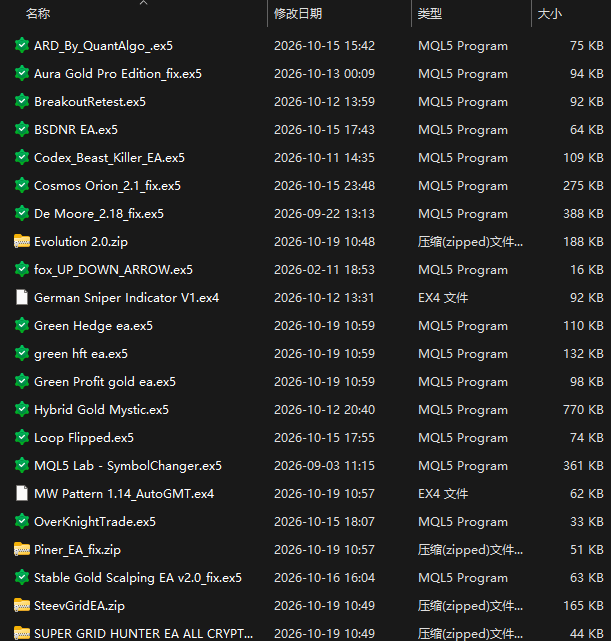Click EX4 文件 type of German Sniper
The image size is (611, 641).
coord(443,298)
